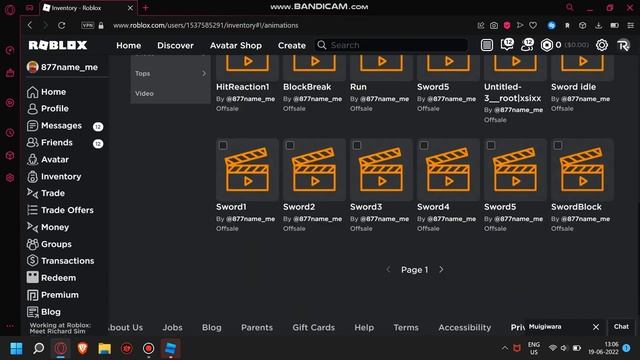
Task: Open Avatar in the sidebar
Action: pyautogui.click(x=47, y=160)
